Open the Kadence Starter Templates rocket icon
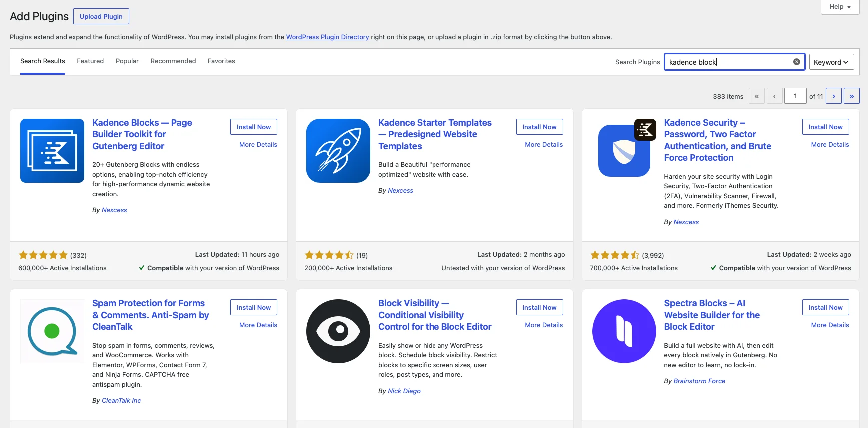Image resolution: width=868 pixels, height=428 pixels. [338, 151]
